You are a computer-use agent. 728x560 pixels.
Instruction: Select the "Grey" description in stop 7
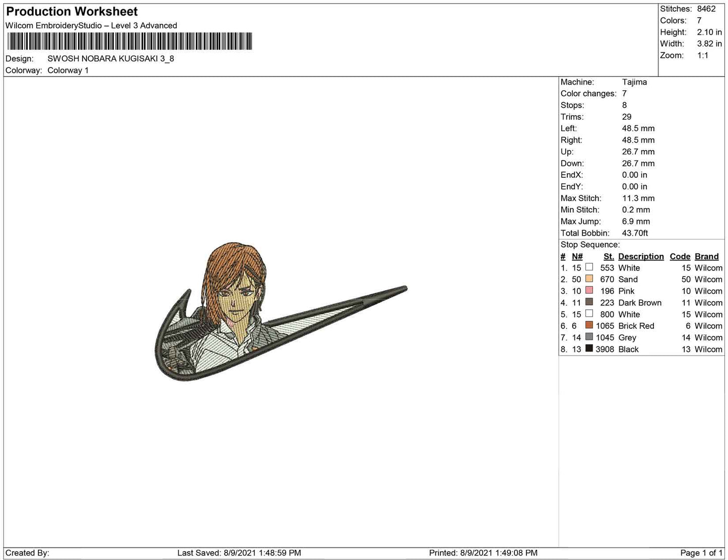[x=627, y=337]
